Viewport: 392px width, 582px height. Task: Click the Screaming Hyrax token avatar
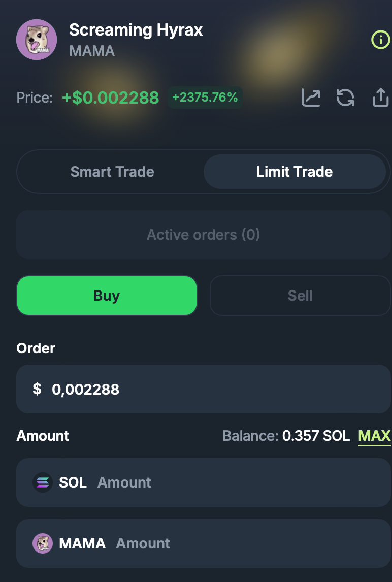point(37,40)
